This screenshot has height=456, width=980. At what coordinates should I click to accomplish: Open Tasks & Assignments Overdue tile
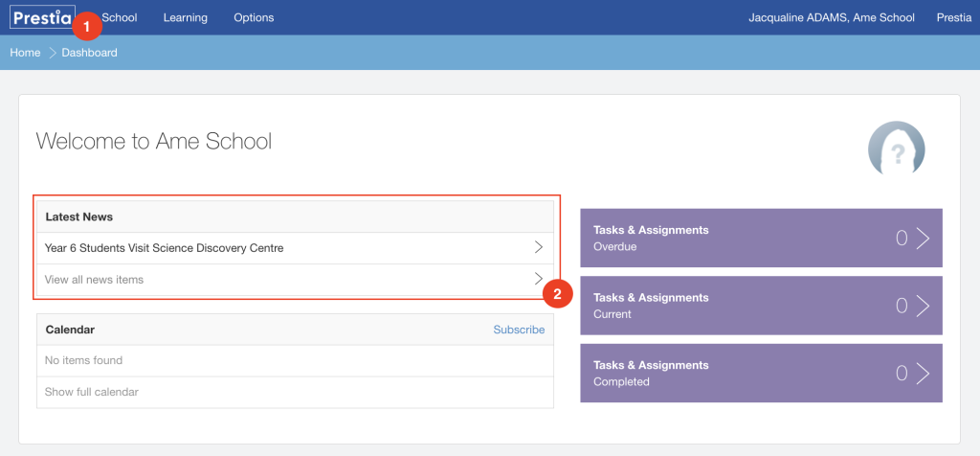[x=761, y=238]
